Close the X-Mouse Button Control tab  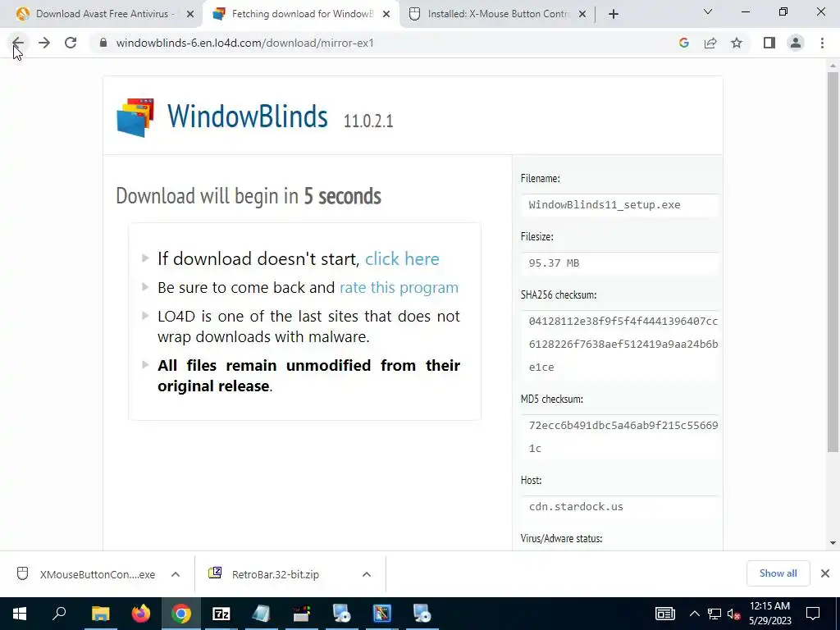point(582,14)
